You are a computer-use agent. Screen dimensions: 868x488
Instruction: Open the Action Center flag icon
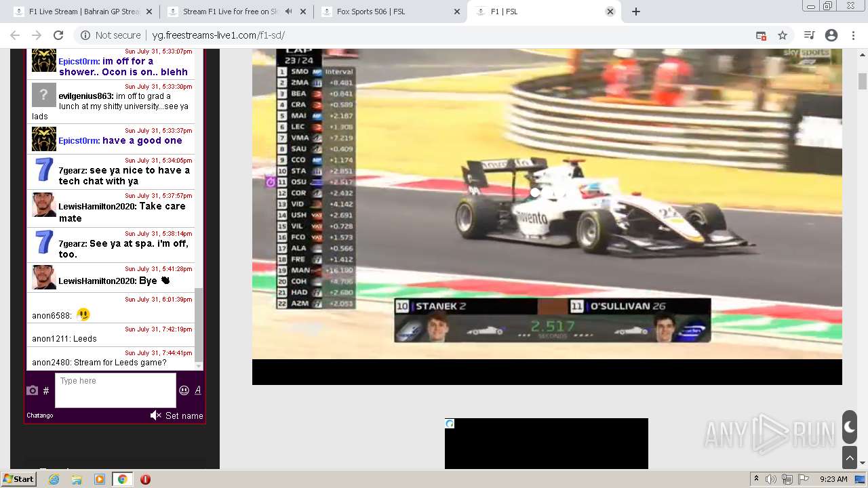coord(804,479)
